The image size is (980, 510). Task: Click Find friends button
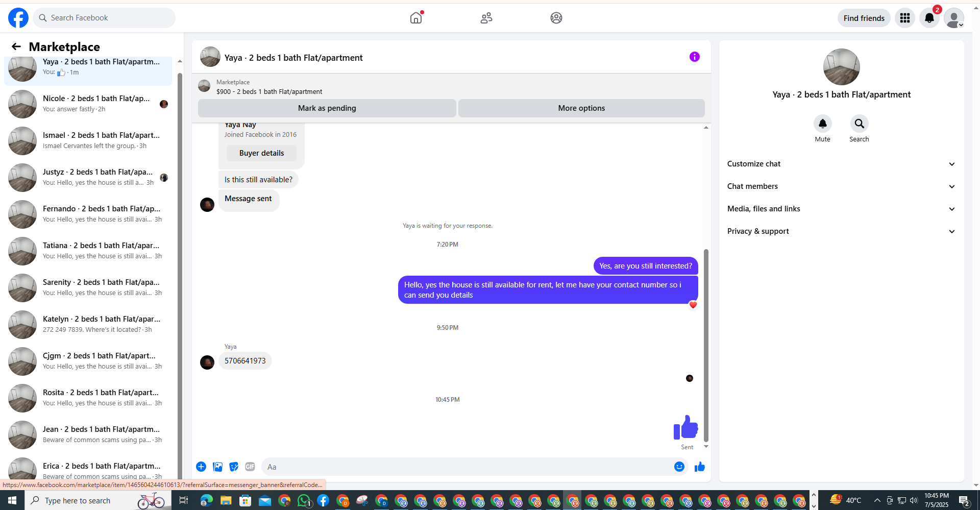(864, 18)
